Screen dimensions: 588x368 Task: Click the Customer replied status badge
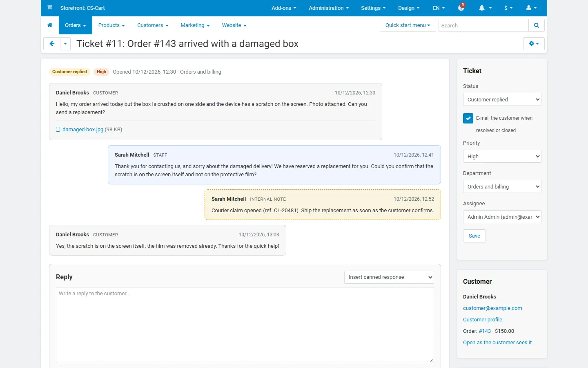pos(69,72)
